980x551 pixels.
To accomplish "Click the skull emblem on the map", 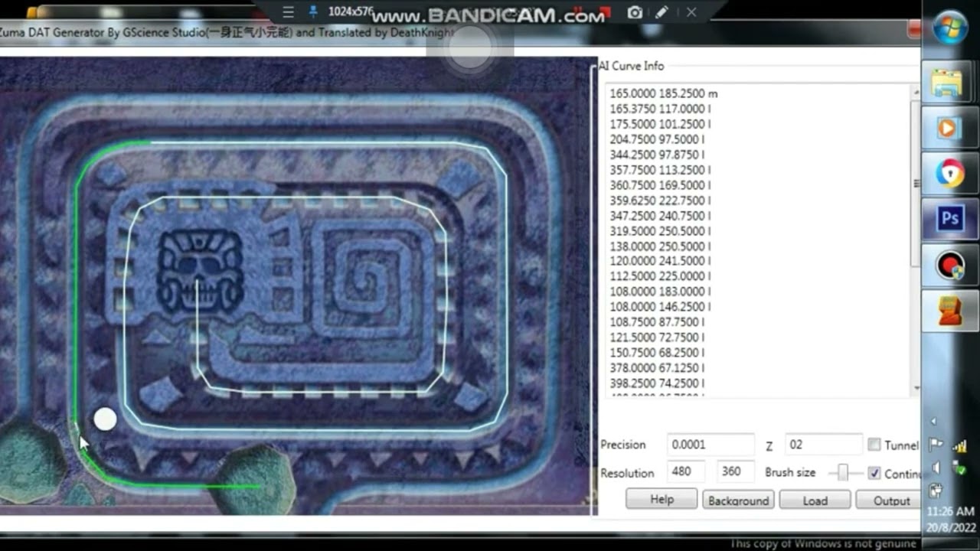I will [200, 270].
